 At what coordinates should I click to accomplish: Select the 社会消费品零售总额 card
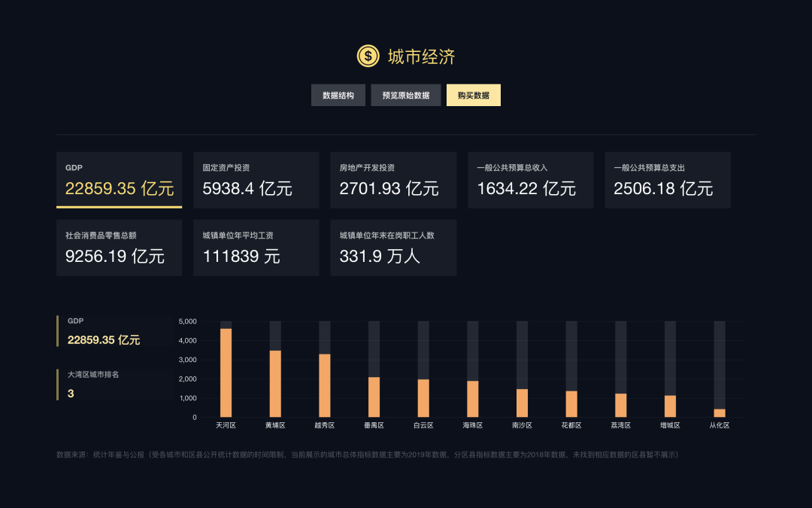[119, 248]
